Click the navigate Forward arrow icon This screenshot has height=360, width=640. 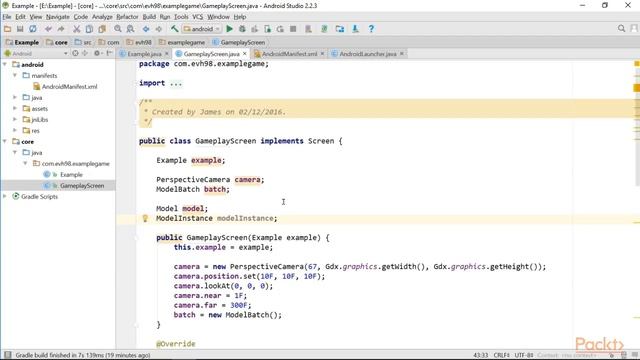(158, 29)
